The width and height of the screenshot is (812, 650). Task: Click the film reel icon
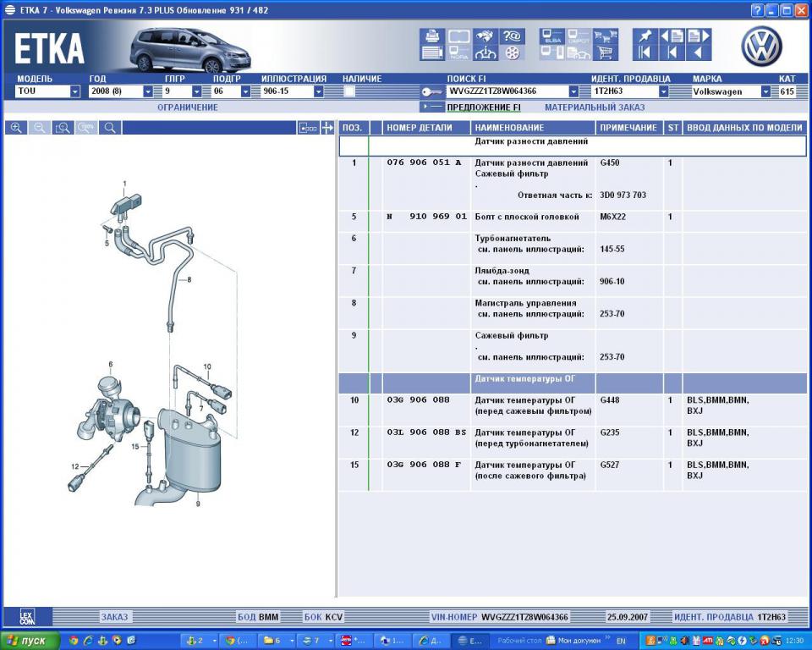pyautogui.click(x=513, y=52)
